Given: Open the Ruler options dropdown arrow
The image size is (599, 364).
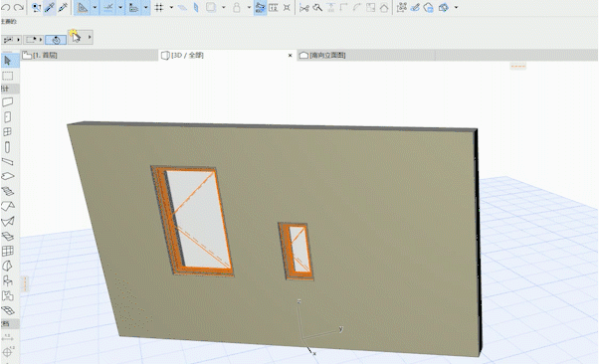Looking at the screenshot, I should 145,7.
